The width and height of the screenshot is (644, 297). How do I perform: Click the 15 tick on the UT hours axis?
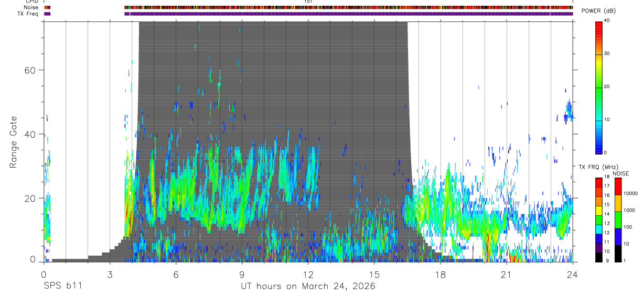(374, 274)
